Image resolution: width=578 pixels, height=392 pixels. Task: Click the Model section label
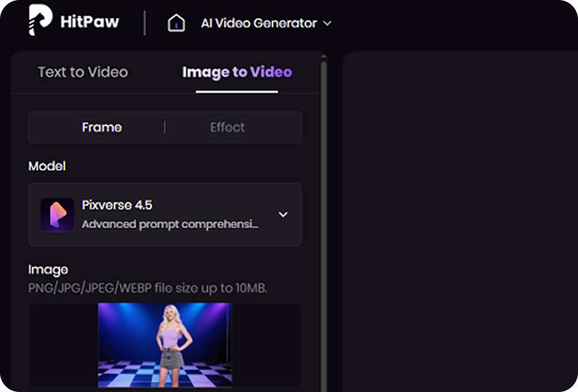47,166
